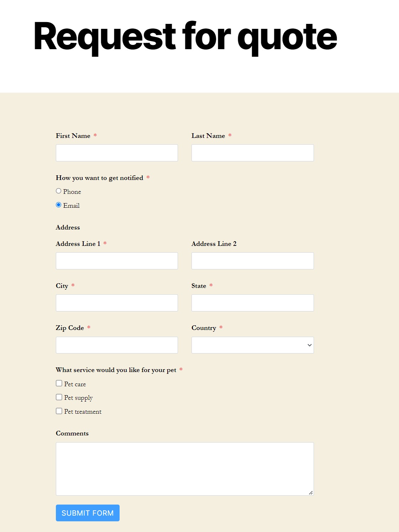This screenshot has height=532, width=399.
Task: Click the "Zip Code" label
Action: click(x=70, y=328)
